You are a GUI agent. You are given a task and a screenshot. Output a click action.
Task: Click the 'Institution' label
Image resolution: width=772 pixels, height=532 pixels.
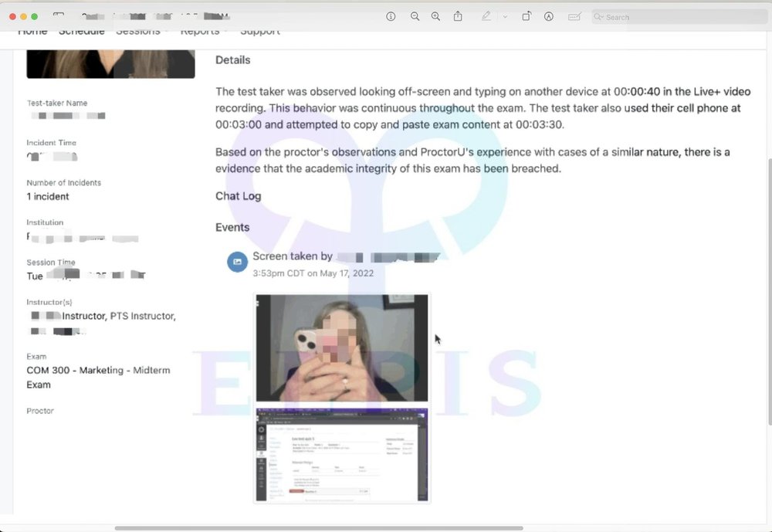[x=45, y=222]
